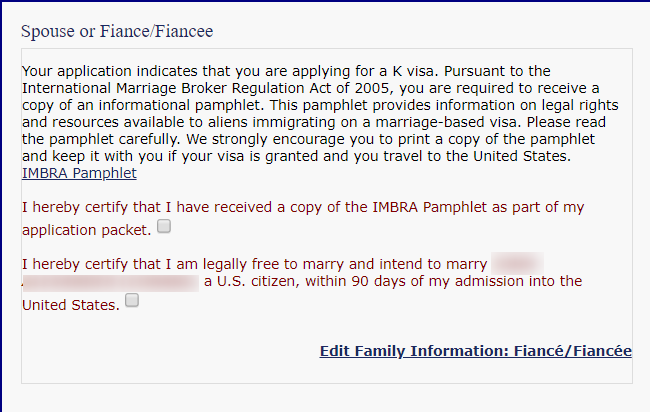Select the 'I hereby certify that I have received' label
Screen dimensions: 650x412
click(x=147, y=207)
